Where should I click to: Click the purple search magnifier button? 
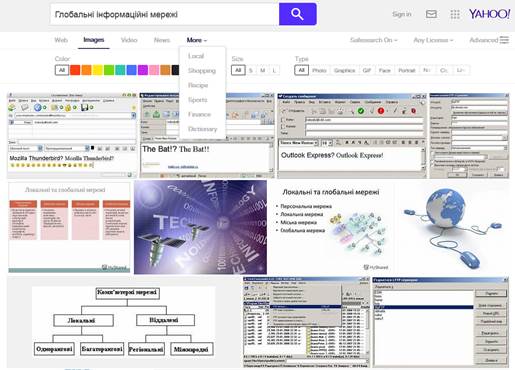coord(297,14)
